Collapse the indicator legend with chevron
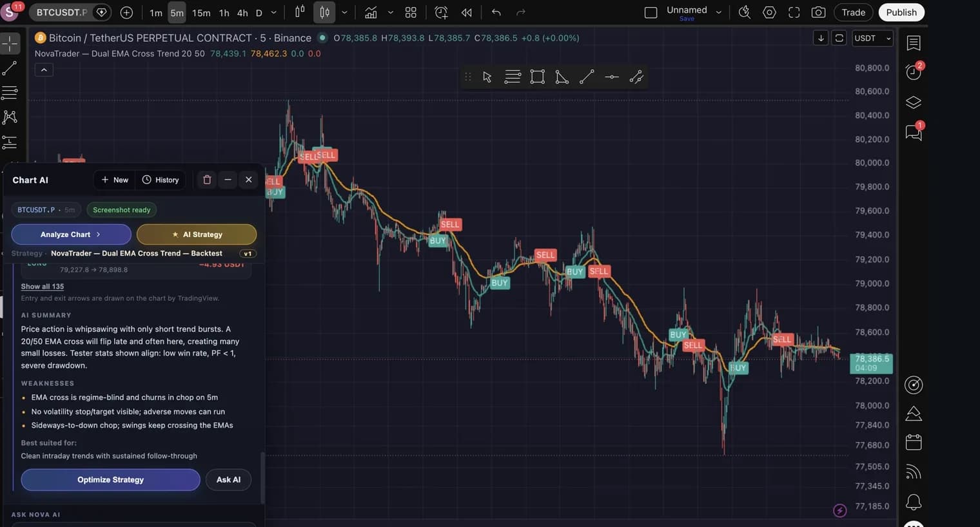Image resolution: width=980 pixels, height=527 pixels. [x=44, y=70]
